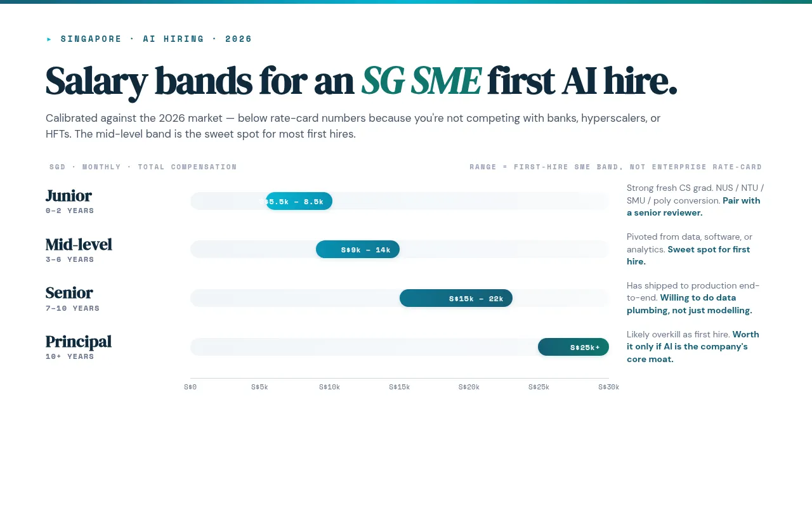The width and height of the screenshot is (812, 520).
Task: Click 'Pair with a senior reviewer' text
Action: (693, 207)
